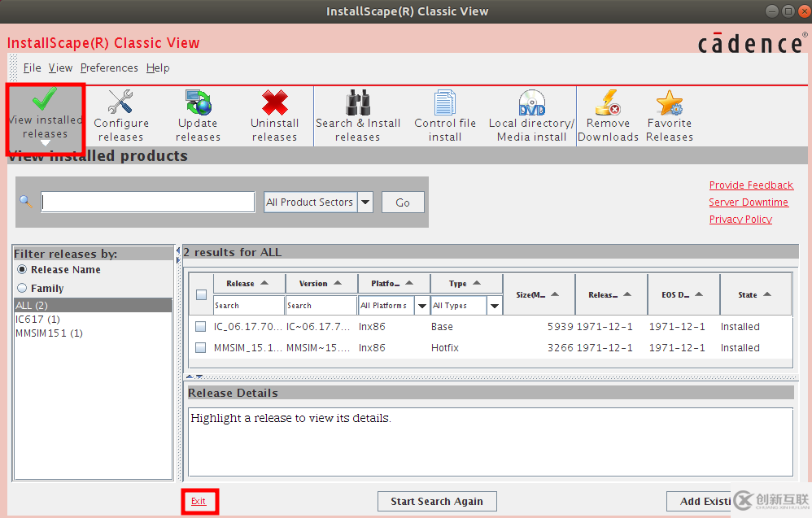Click Start Search Again button
The width and height of the screenshot is (812, 518).
click(437, 501)
